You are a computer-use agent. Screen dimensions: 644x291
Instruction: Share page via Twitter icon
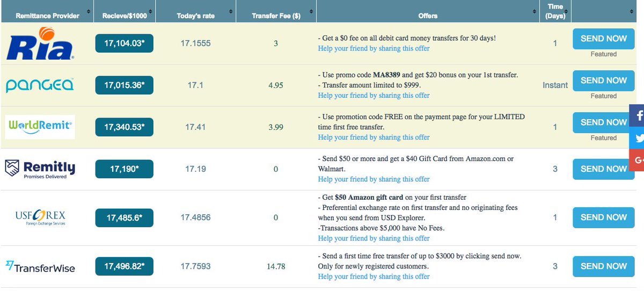coord(637,137)
